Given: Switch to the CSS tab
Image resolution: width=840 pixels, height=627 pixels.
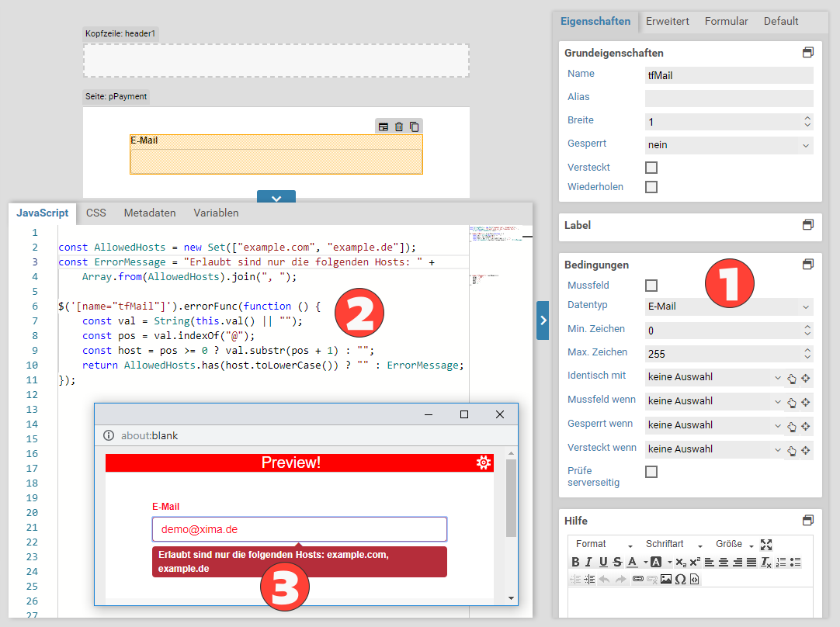Looking at the screenshot, I should (x=96, y=213).
